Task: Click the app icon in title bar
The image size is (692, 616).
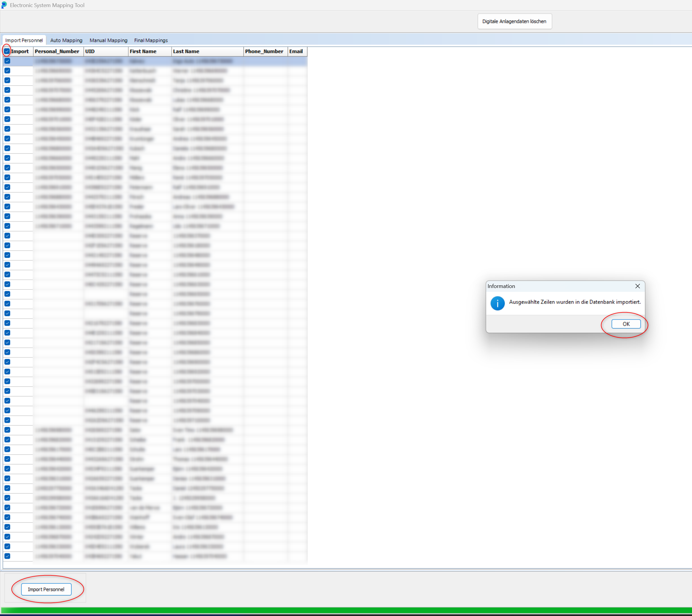Action: 4,5
